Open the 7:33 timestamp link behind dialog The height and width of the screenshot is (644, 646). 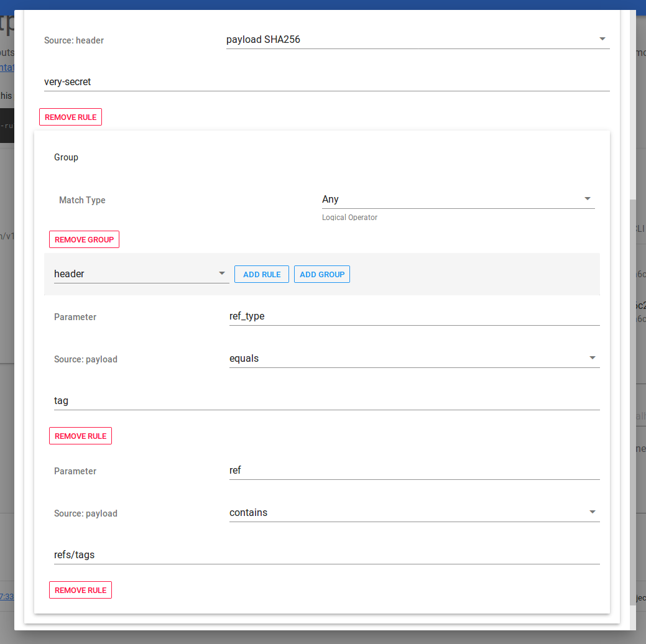pos(7,596)
